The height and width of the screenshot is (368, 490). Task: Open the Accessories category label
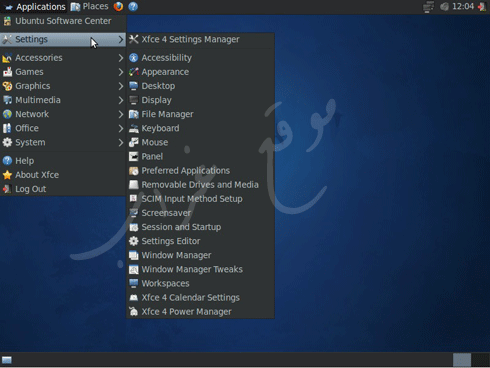(39, 58)
